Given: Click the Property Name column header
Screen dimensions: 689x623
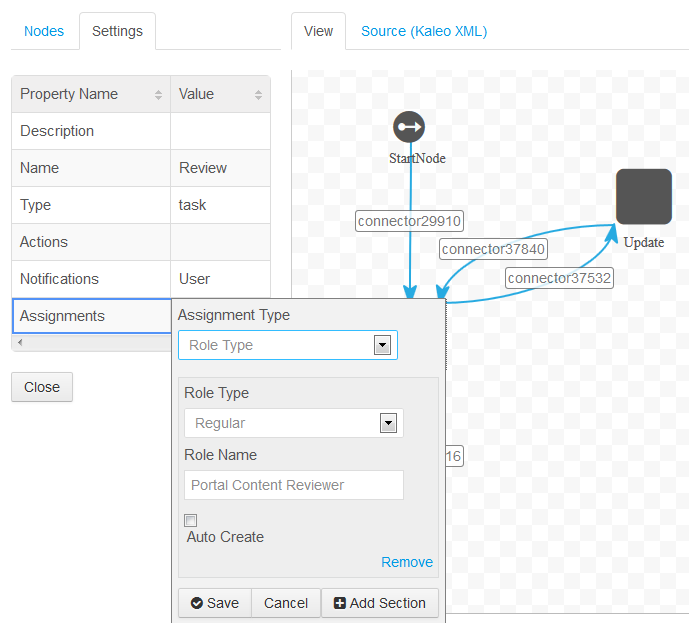Looking at the screenshot, I should point(91,94).
